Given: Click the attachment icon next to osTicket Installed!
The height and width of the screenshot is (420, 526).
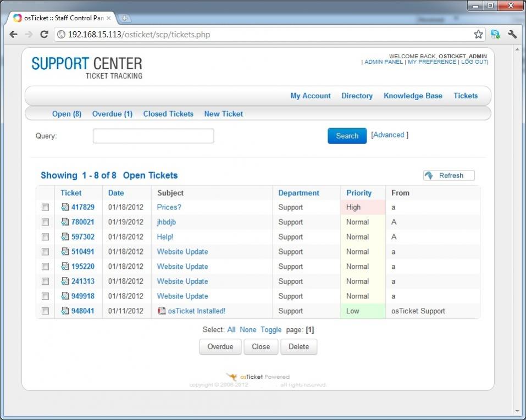Looking at the screenshot, I should 162,311.
